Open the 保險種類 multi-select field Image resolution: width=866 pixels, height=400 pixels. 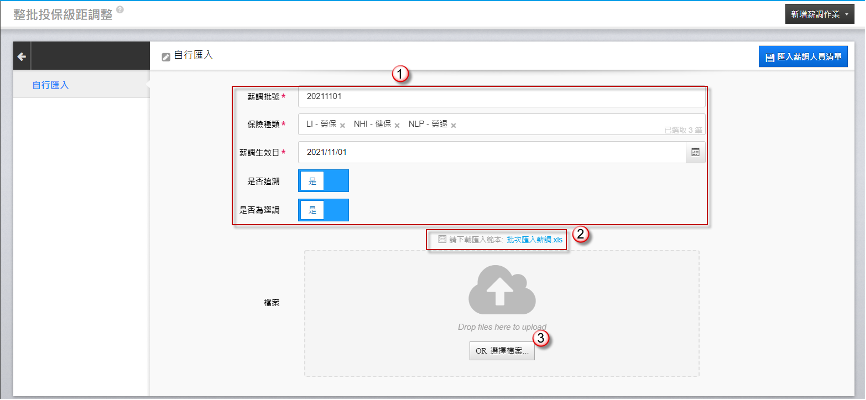pos(560,125)
